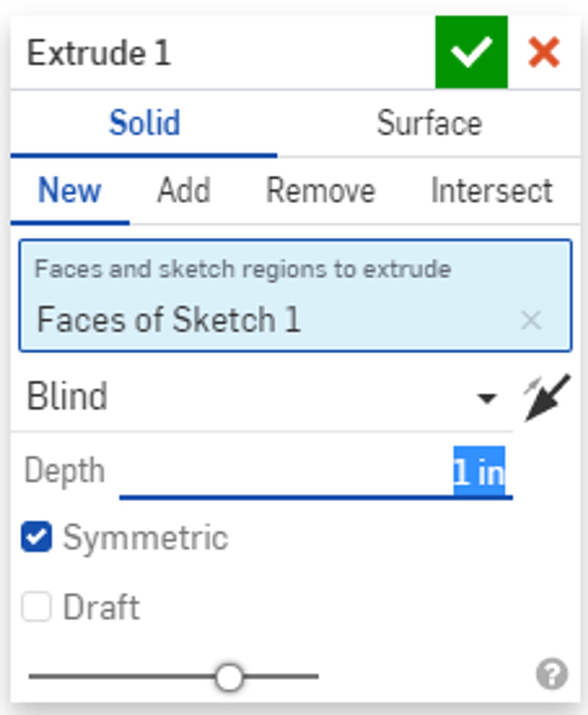Confirm the extrude with green checkmark
The height and width of the screenshot is (715, 588).
click(x=471, y=52)
